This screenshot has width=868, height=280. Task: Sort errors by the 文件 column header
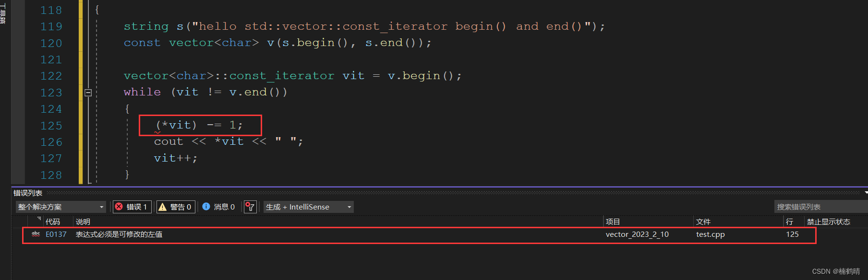pyautogui.click(x=703, y=222)
